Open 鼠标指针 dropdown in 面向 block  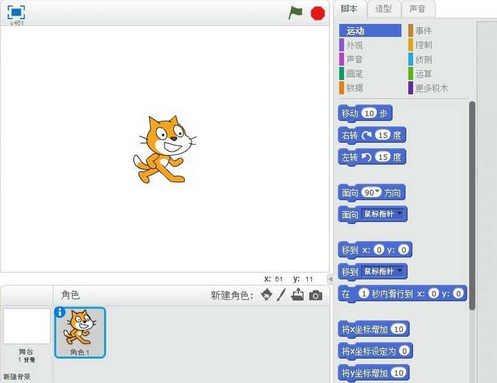(x=400, y=213)
